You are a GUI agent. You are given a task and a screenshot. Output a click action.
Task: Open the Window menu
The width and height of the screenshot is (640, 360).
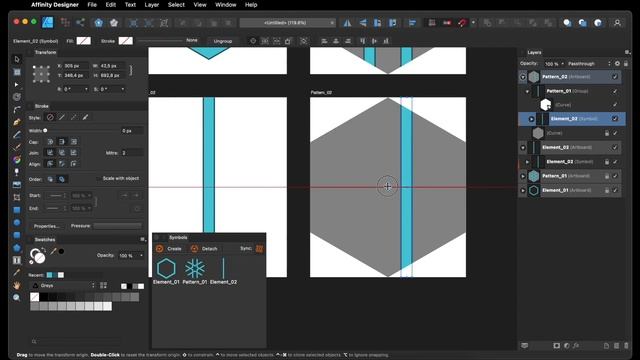pyautogui.click(x=226, y=5)
